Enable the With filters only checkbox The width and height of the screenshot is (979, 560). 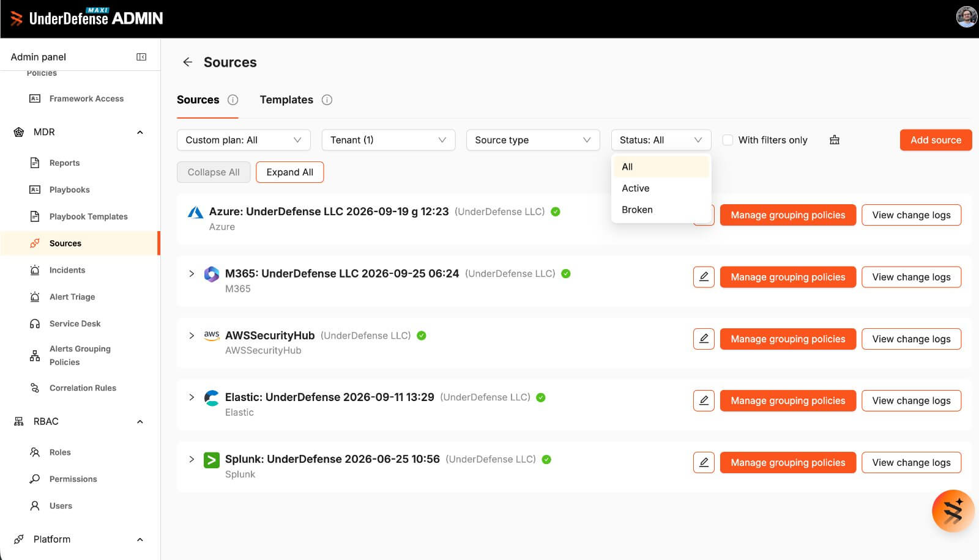click(728, 140)
